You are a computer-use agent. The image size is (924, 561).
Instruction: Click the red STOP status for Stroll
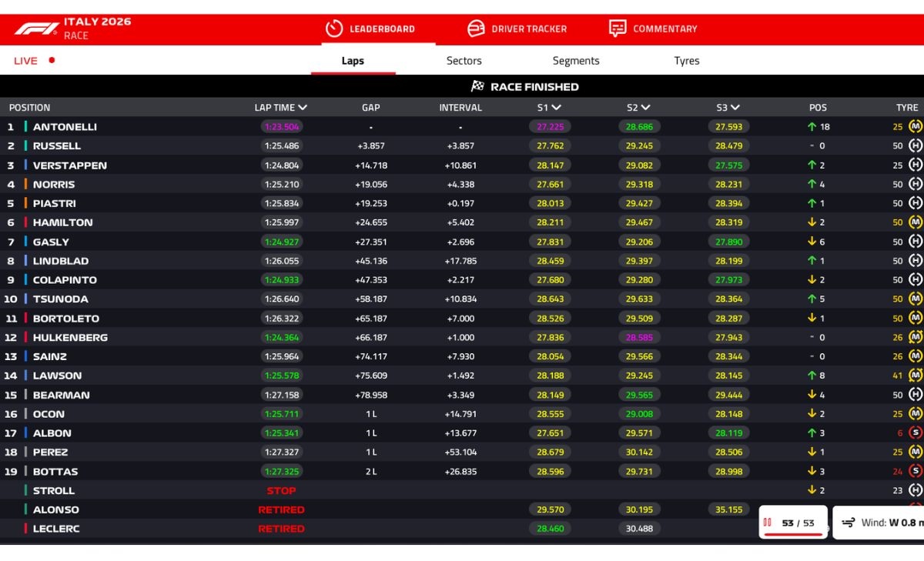281,490
